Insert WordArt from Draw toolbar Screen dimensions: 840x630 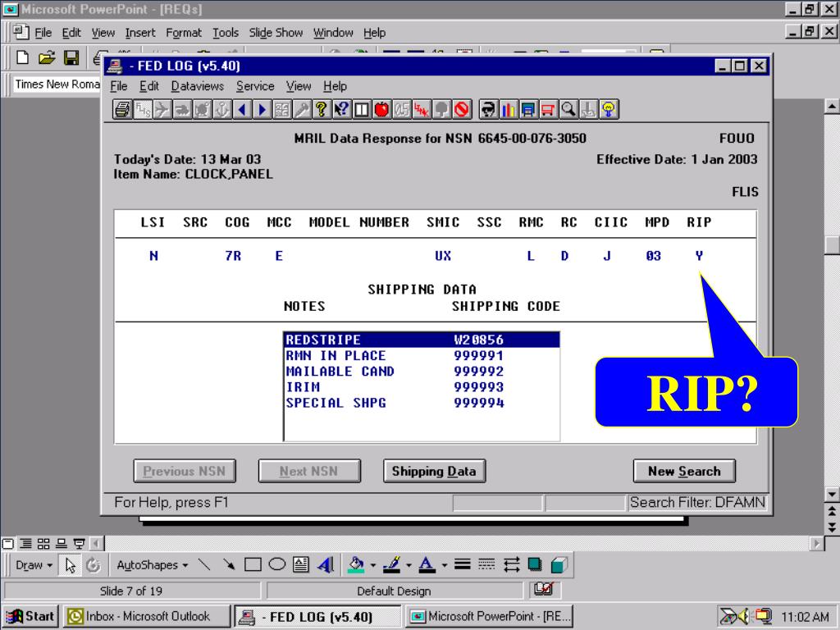point(325,564)
